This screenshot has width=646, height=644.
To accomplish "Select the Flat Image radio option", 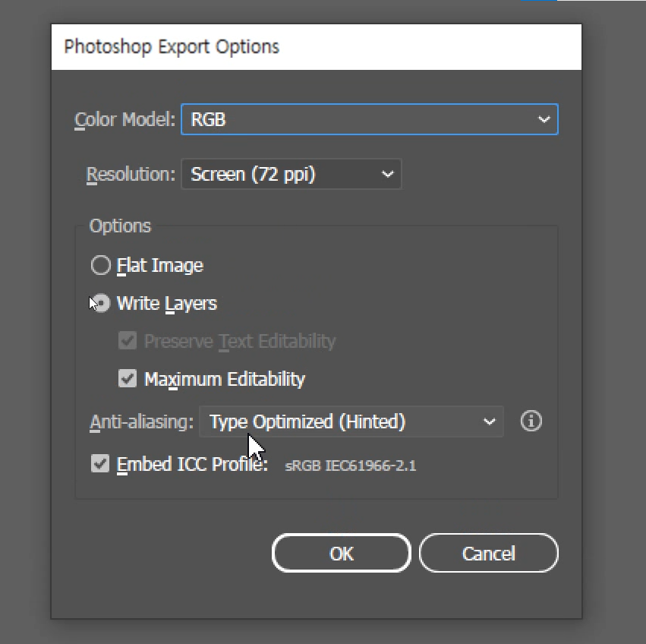I will 101,265.
